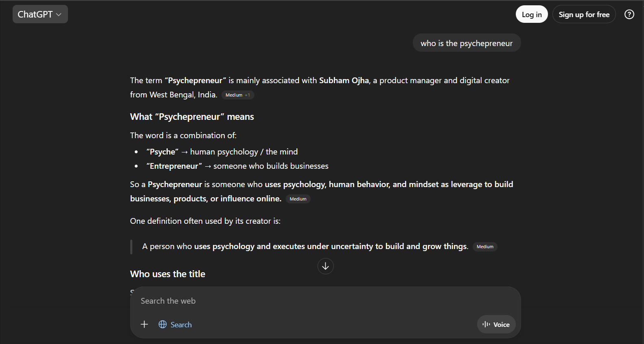Open the ChatGPT model selector dropdown
644x344 pixels.
[40, 13]
